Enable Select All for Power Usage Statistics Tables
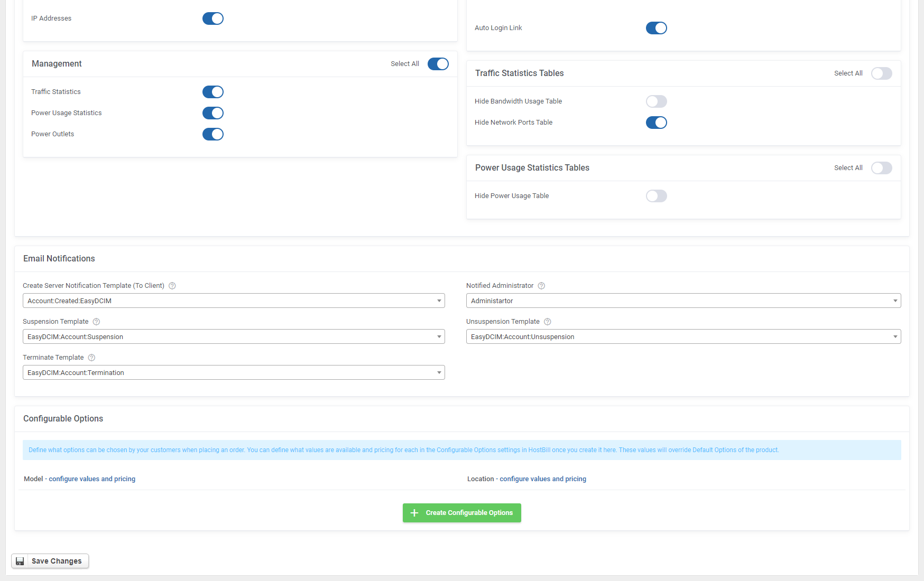Screen dimensions: 924x581 point(882,168)
